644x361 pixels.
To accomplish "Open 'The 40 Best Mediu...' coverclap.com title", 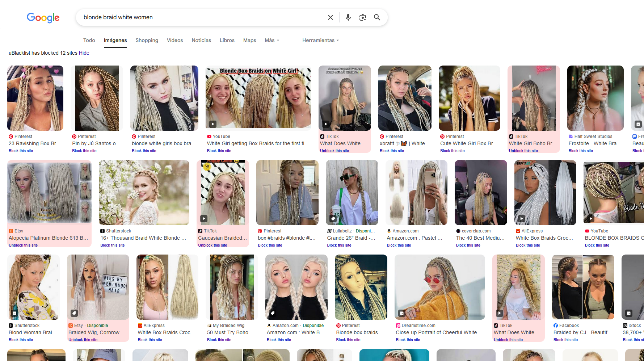I will (x=480, y=238).
